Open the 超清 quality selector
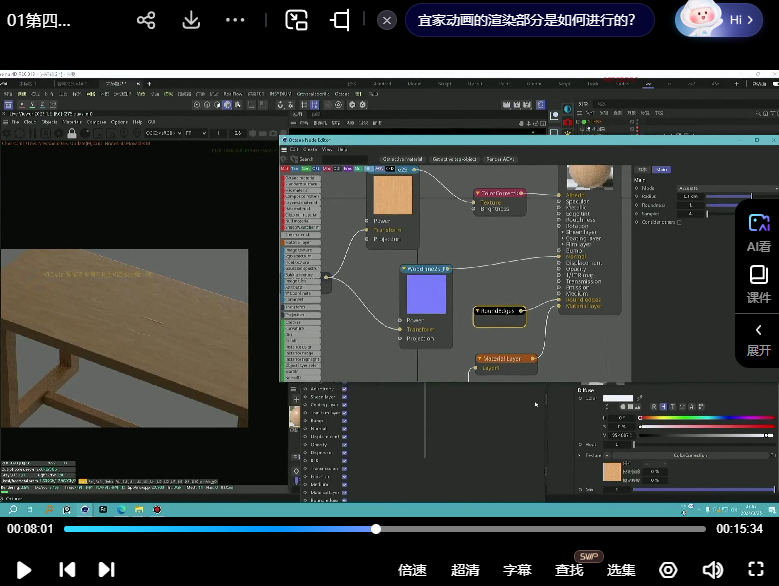Screen dimensions: 779x586 point(465,570)
